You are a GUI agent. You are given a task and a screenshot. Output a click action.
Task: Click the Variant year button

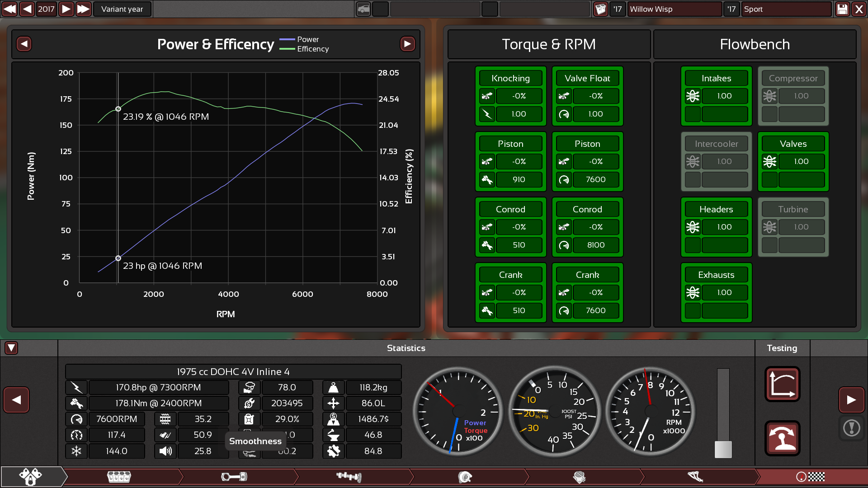click(x=122, y=9)
